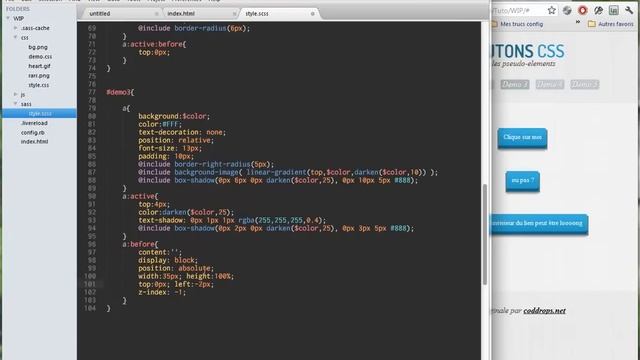Viewport: 640px width, 360px height.
Task: Click the 'text-decoration: none;' line
Action: (x=182, y=132)
